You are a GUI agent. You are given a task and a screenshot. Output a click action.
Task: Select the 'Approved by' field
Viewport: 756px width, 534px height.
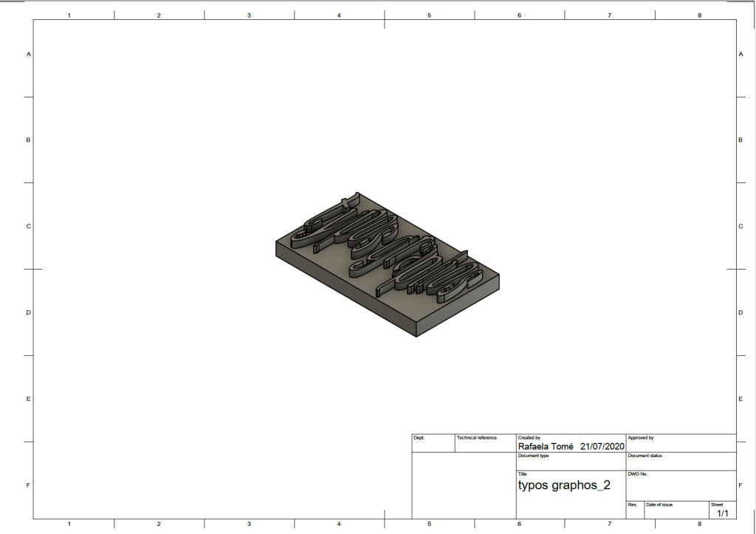(680, 443)
